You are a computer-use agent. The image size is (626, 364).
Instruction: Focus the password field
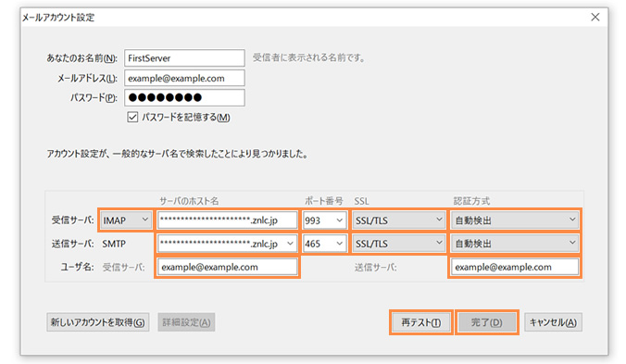point(184,97)
